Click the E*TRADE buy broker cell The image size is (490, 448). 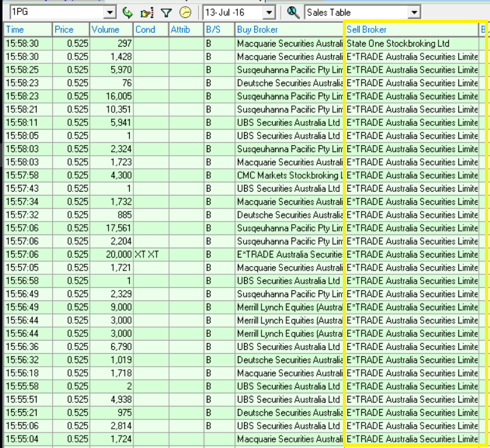pos(289,254)
